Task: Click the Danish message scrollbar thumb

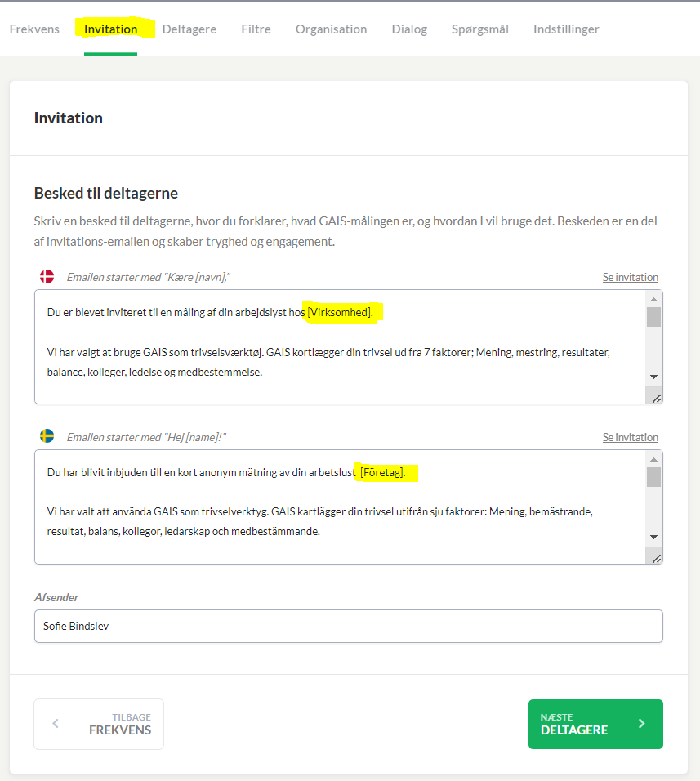Action: [x=653, y=317]
